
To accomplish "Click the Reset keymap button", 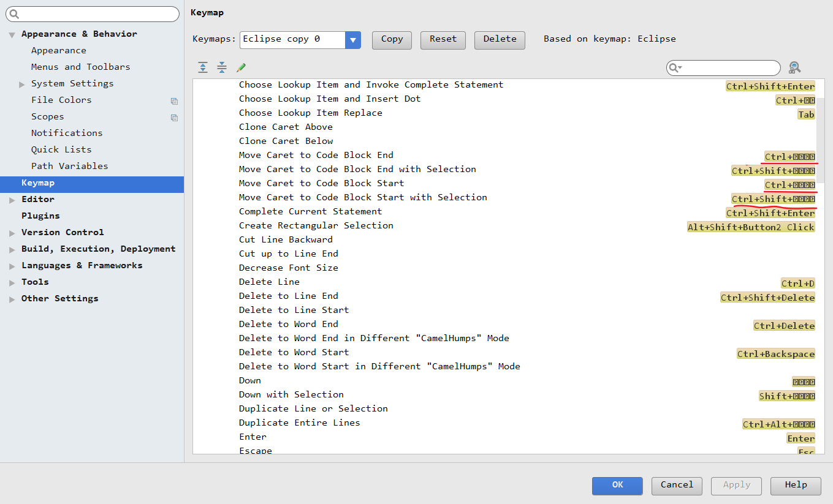I will (443, 39).
